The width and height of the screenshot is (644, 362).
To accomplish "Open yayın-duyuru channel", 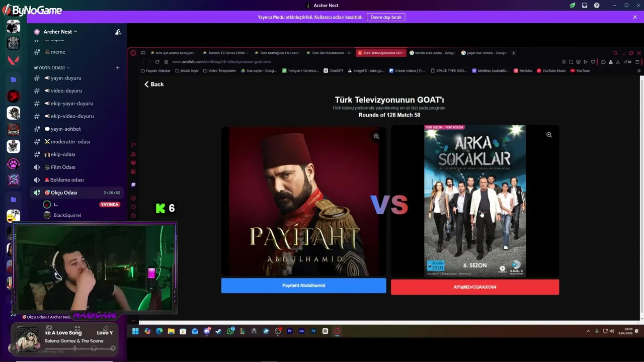I will point(75,78).
